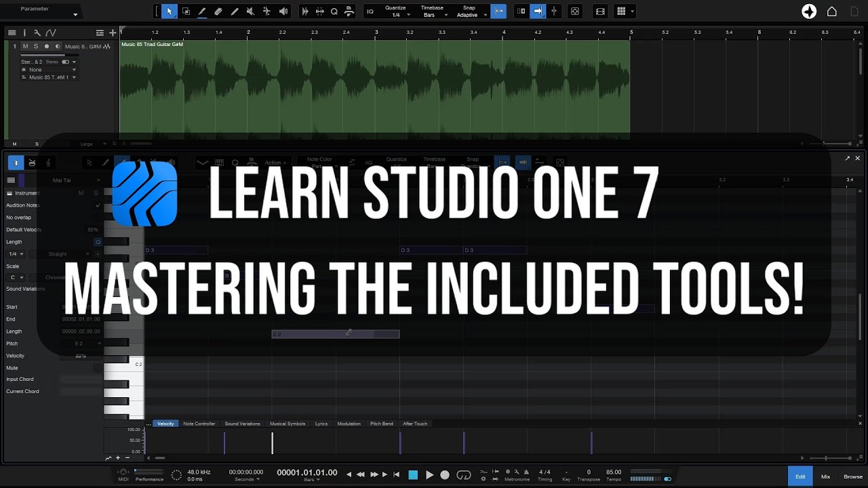Record-arm the Music 85 Triad Guitar track
The height and width of the screenshot is (488, 868).
point(46,46)
